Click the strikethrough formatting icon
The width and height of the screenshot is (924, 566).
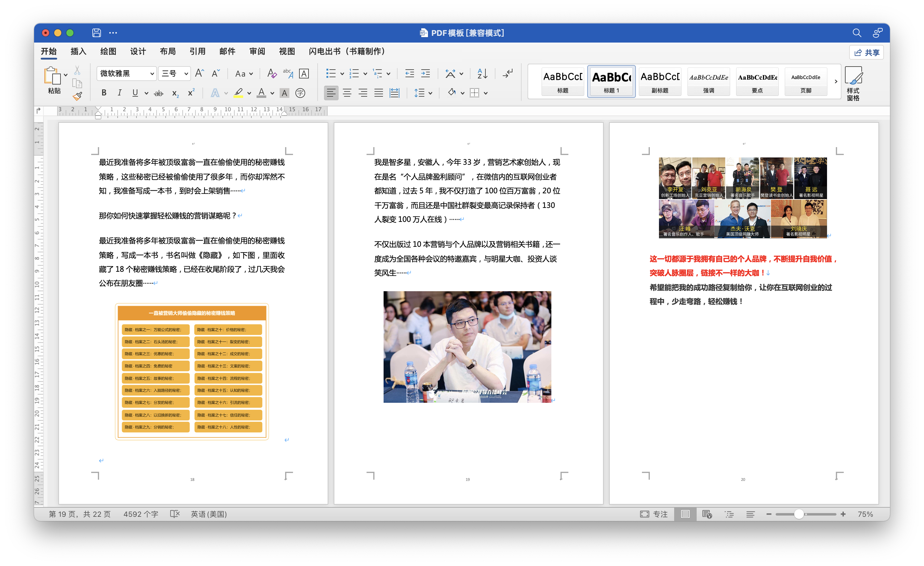(x=159, y=93)
